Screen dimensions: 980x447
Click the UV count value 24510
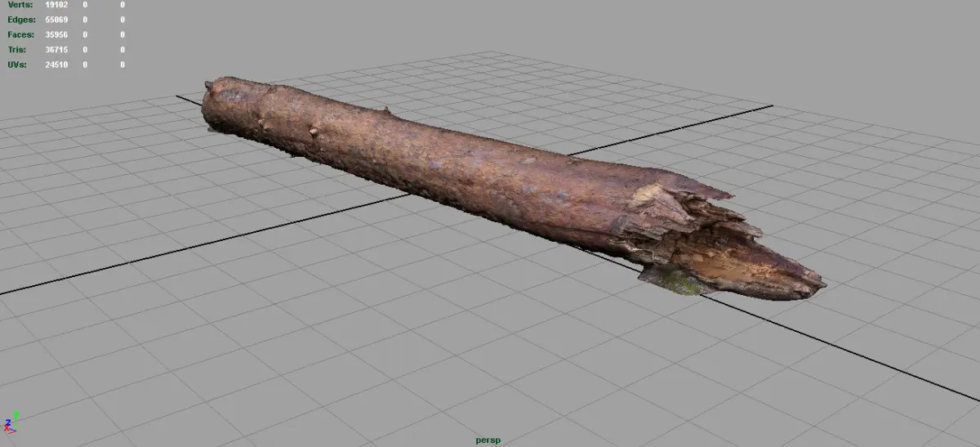click(57, 65)
